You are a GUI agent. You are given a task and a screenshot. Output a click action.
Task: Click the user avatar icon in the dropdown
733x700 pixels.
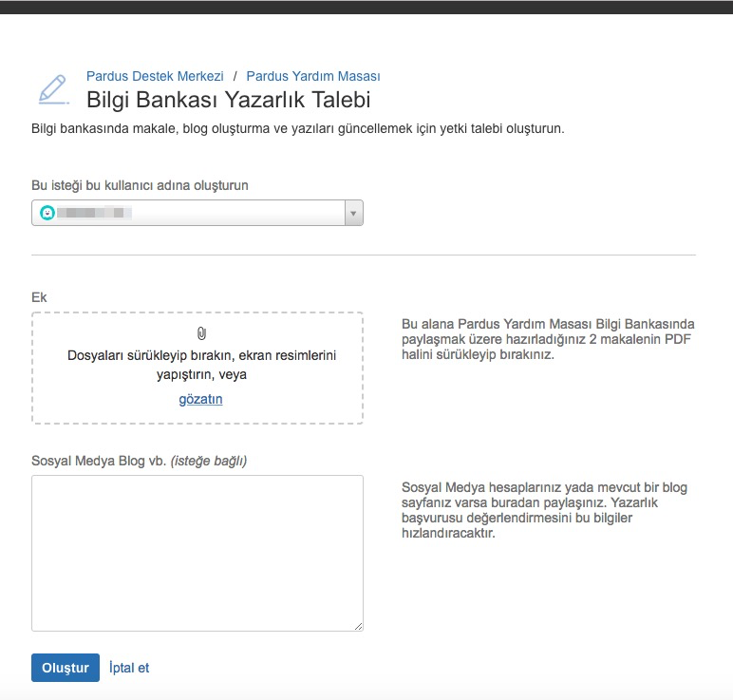pos(47,213)
